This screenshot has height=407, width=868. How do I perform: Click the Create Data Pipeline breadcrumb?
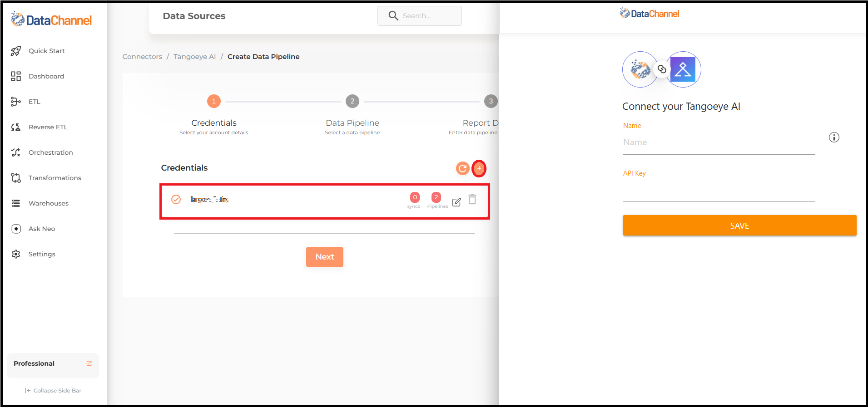[263, 57]
